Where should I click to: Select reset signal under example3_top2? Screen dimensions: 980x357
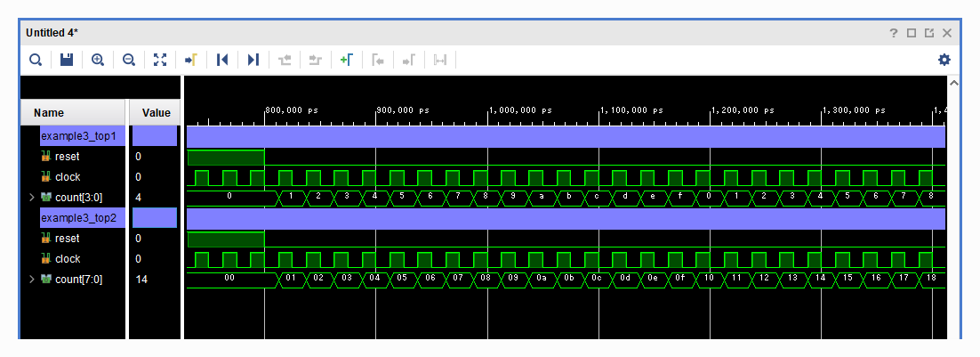point(67,239)
